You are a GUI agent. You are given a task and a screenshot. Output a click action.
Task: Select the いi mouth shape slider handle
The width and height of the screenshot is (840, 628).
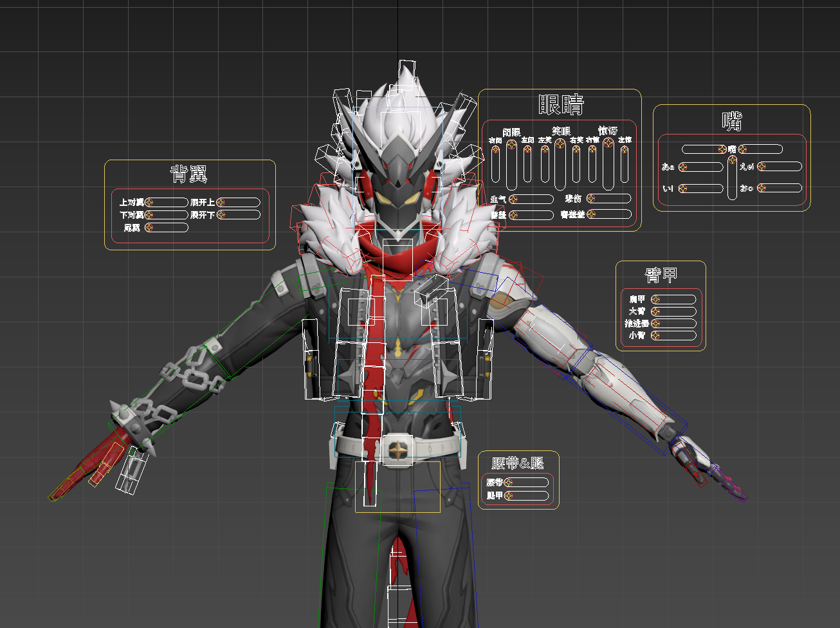683,189
